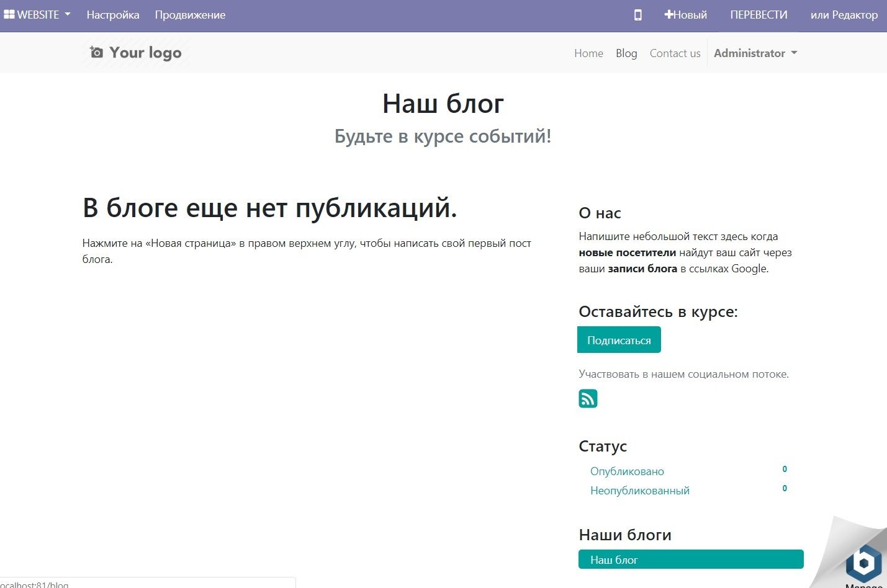Switch to the Blog tab
Viewport: 887px width, 588px height.
626,53
